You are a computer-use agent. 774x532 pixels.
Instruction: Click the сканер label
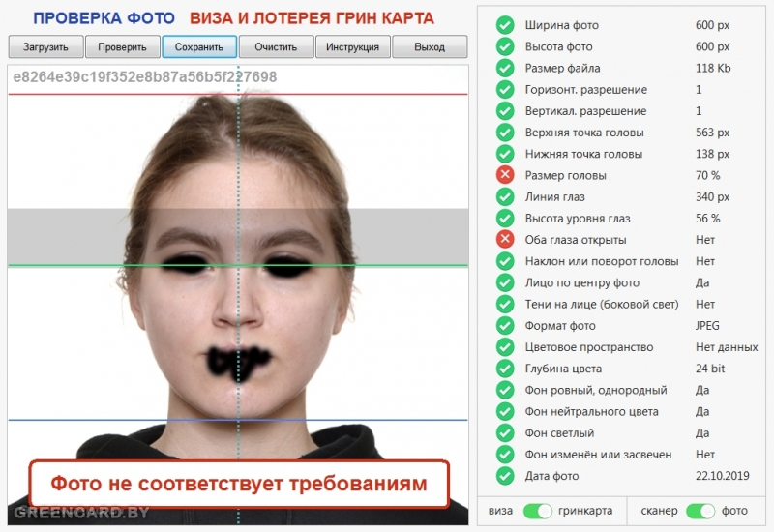point(659,511)
